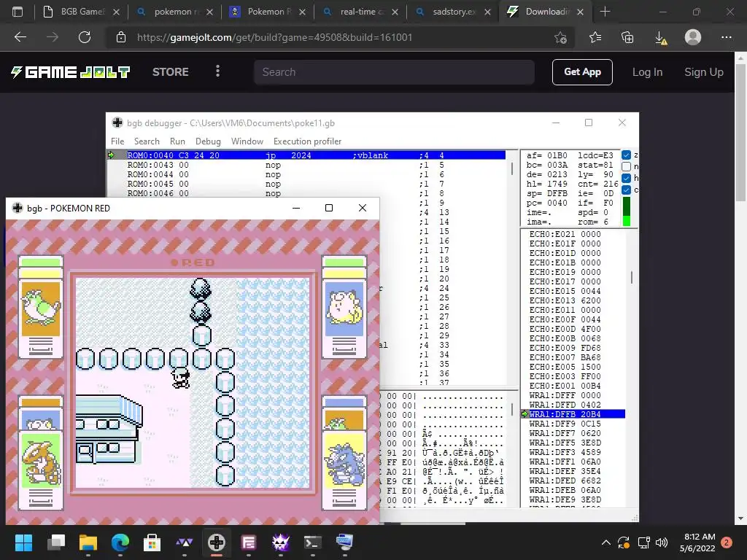Click the green CPU usage meter bar

(627, 211)
